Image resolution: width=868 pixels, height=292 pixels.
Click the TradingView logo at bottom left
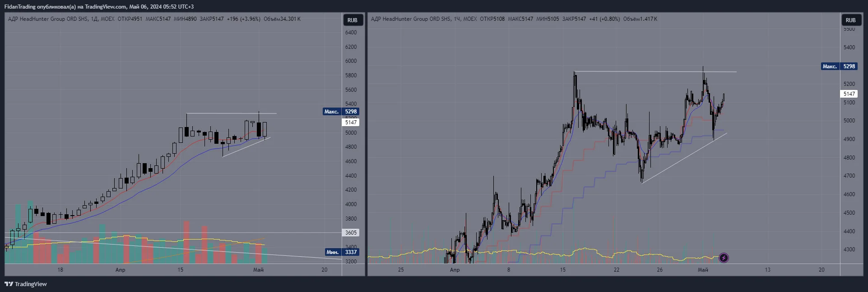pyautogui.click(x=26, y=284)
